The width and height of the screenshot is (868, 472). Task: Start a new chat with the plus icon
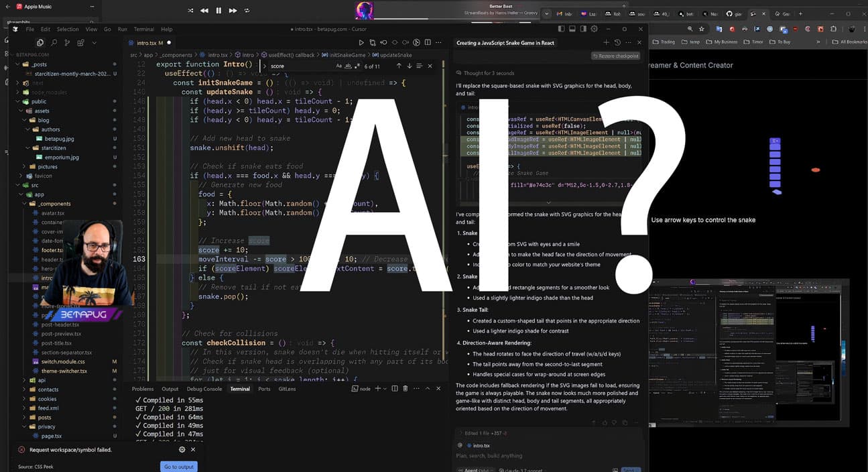point(606,42)
